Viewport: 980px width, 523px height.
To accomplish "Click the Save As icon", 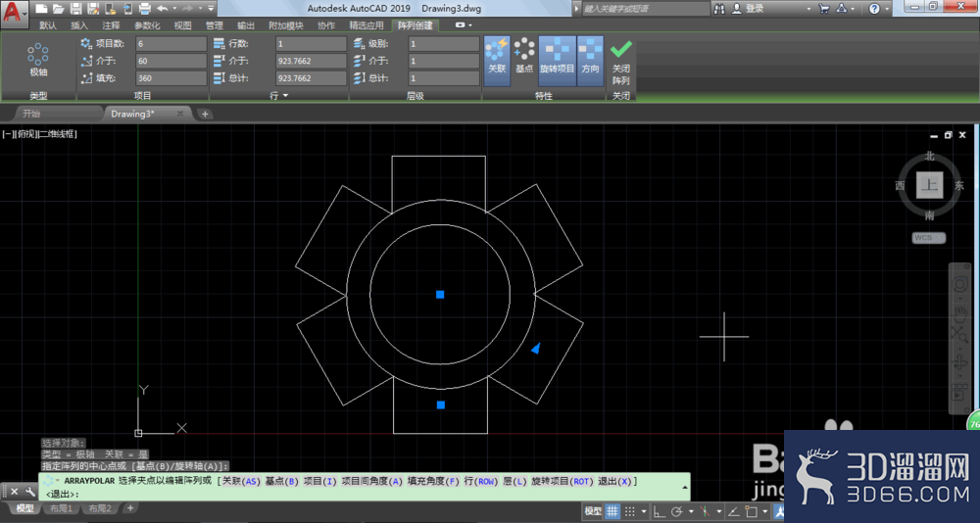I will point(93,9).
